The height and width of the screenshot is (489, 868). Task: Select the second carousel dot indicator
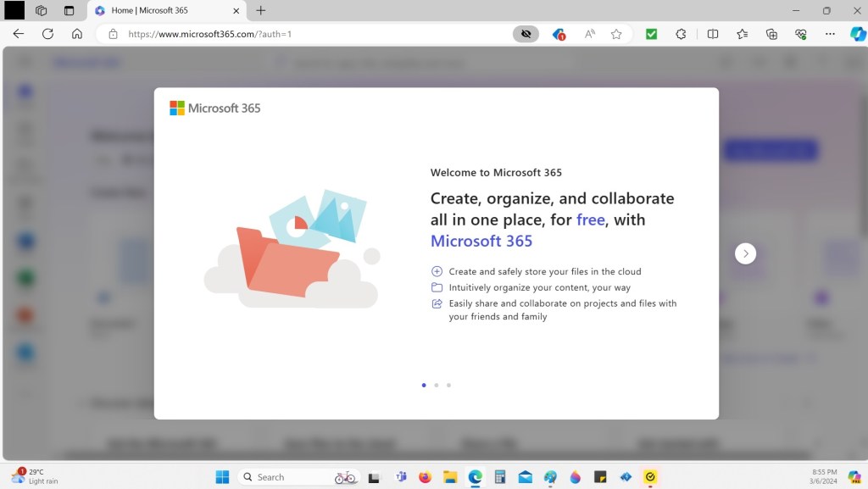coord(436,385)
